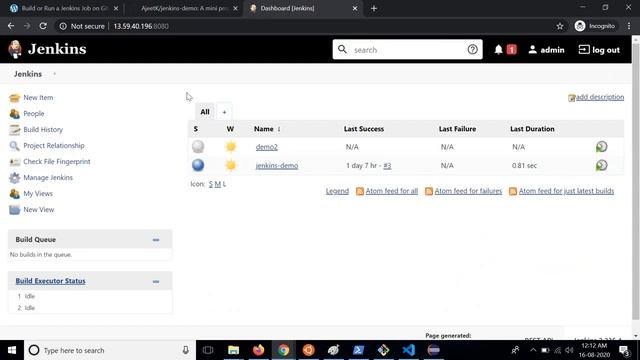Click the grey status ball for demo2
Image resolution: width=640 pixels, height=360 pixels.
[198, 147]
